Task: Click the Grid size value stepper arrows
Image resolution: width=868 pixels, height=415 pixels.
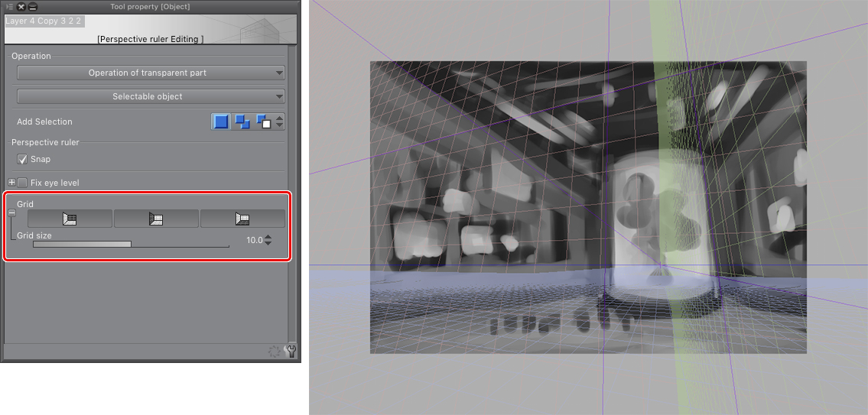Action: [268, 240]
